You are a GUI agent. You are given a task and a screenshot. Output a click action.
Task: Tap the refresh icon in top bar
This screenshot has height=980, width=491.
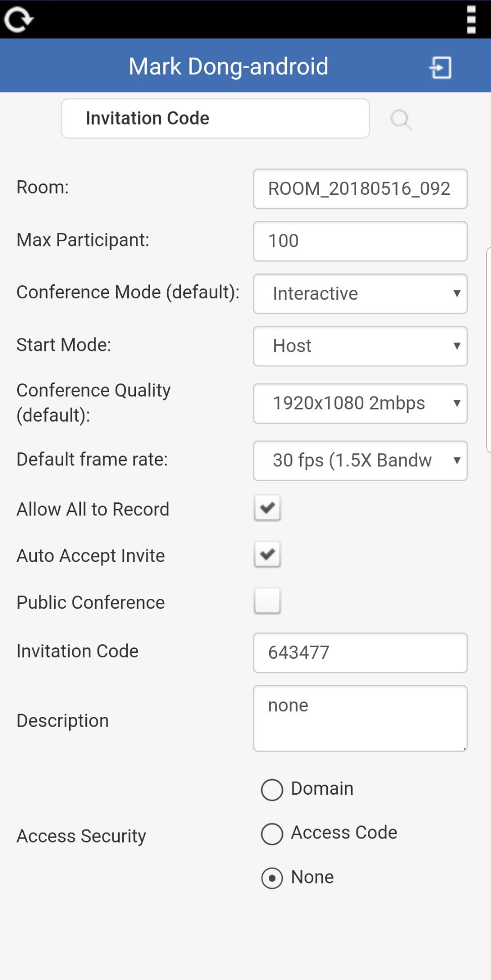[x=19, y=20]
